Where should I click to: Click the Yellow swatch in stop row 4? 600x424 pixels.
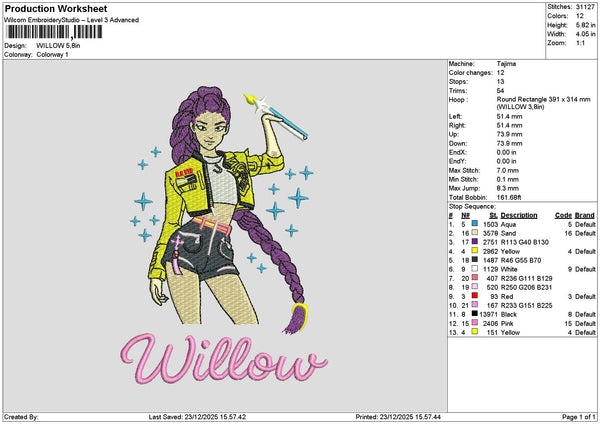474,251
